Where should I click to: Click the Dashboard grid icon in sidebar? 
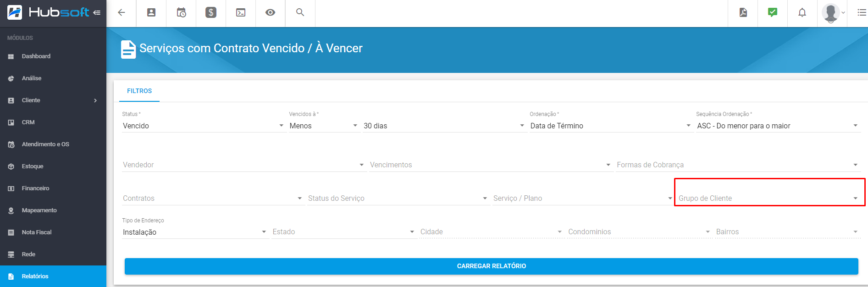(x=11, y=56)
